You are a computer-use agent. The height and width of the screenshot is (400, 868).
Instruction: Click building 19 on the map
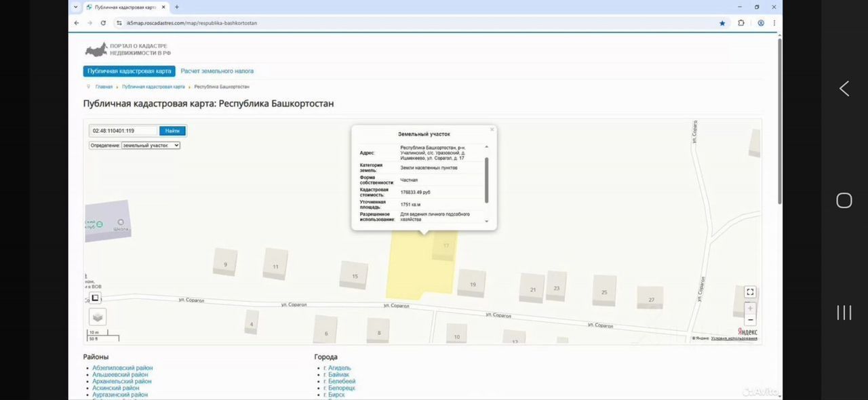click(472, 283)
